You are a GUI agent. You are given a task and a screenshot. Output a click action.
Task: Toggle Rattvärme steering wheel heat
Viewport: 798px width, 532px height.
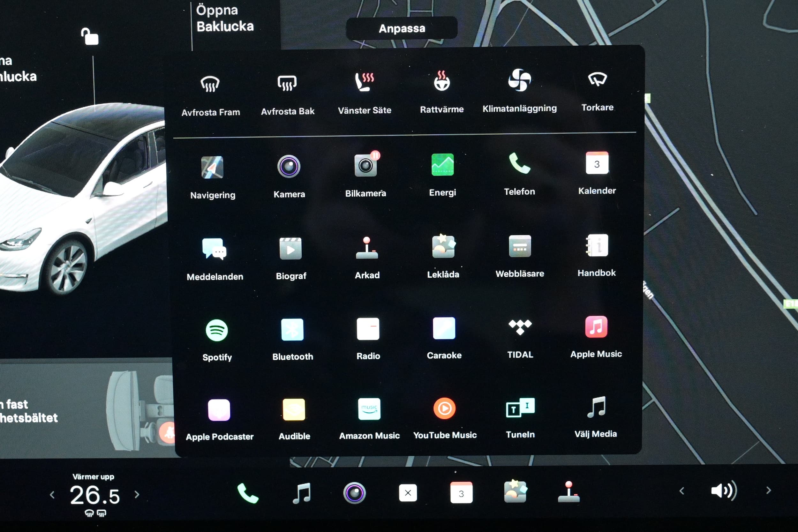pyautogui.click(x=441, y=82)
